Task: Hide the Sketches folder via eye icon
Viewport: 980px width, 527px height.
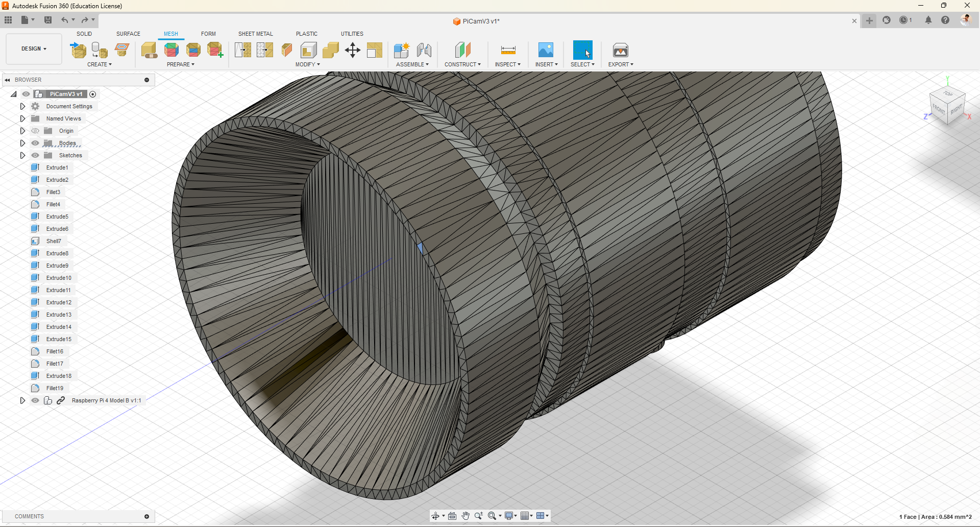Action: pos(35,155)
